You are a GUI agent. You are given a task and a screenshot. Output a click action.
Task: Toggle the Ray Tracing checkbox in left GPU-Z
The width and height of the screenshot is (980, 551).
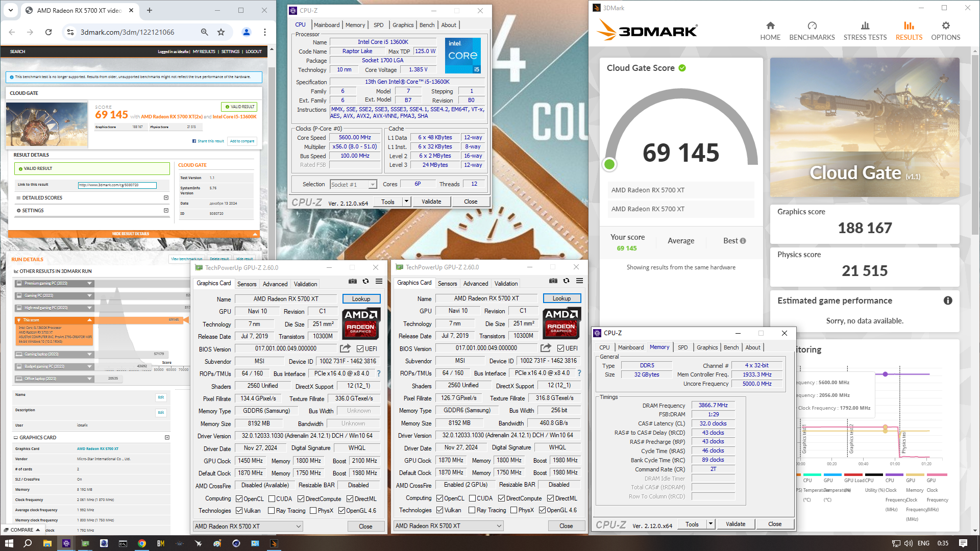(272, 511)
